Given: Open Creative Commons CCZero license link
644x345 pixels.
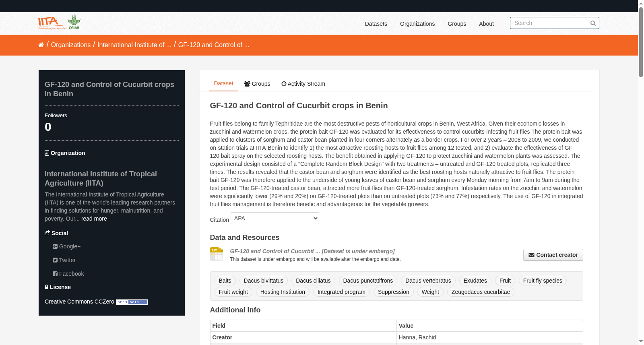Looking at the screenshot, I should [x=79, y=302].
